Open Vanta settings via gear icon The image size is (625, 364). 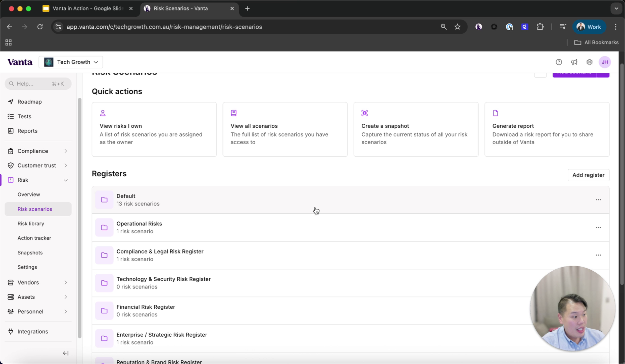pyautogui.click(x=589, y=62)
